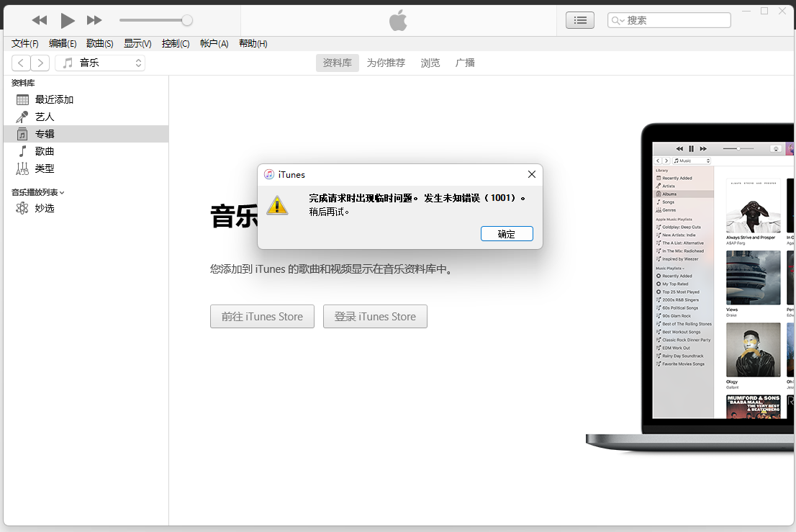796x532 pixels.
Task: Click 确定 in the error dialog
Action: (x=507, y=234)
